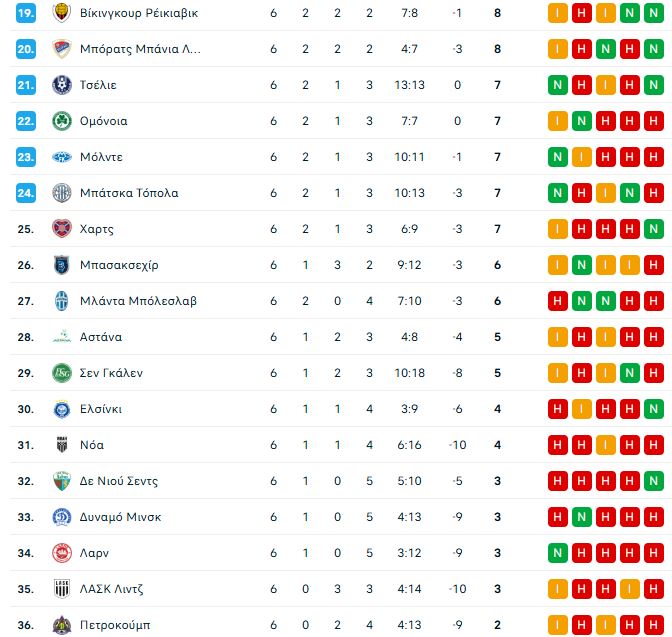
Task: Open the Αστάνα team name link
Action: coord(103,337)
